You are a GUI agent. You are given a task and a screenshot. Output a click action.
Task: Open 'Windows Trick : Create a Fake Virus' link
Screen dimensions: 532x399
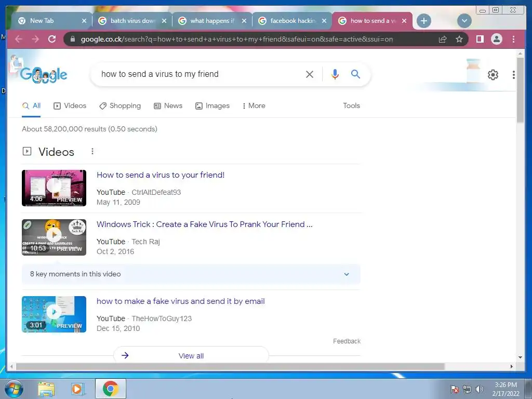click(x=204, y=224)
